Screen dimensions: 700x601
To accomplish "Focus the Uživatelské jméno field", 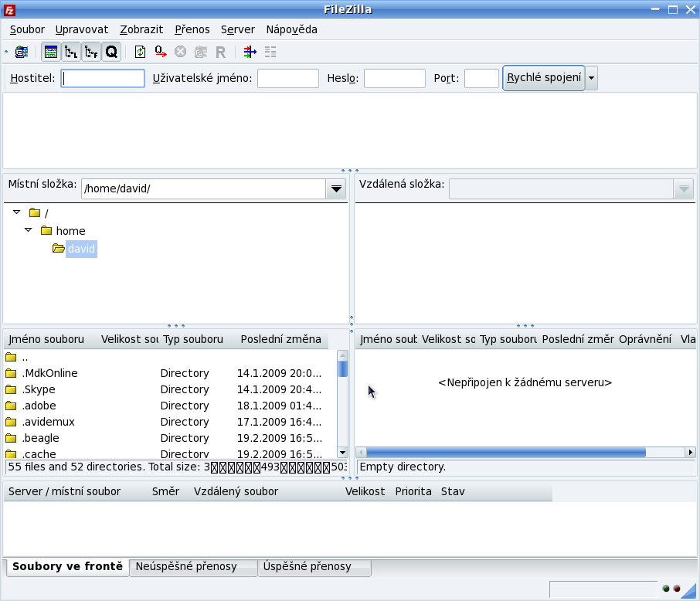I will (288, 78).
